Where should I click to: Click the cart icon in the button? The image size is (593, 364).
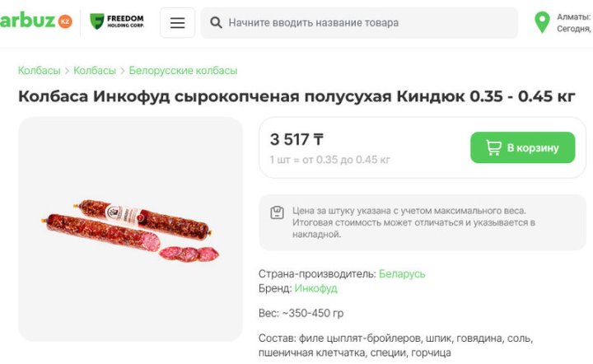point(493,148)
